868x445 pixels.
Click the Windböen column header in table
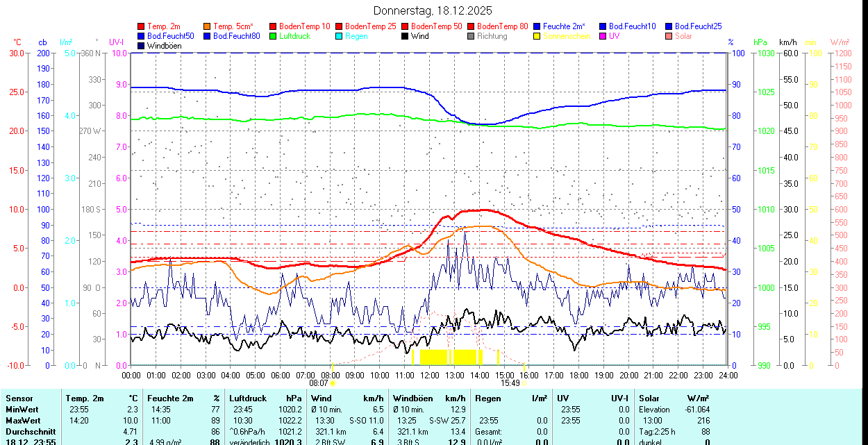413,398
